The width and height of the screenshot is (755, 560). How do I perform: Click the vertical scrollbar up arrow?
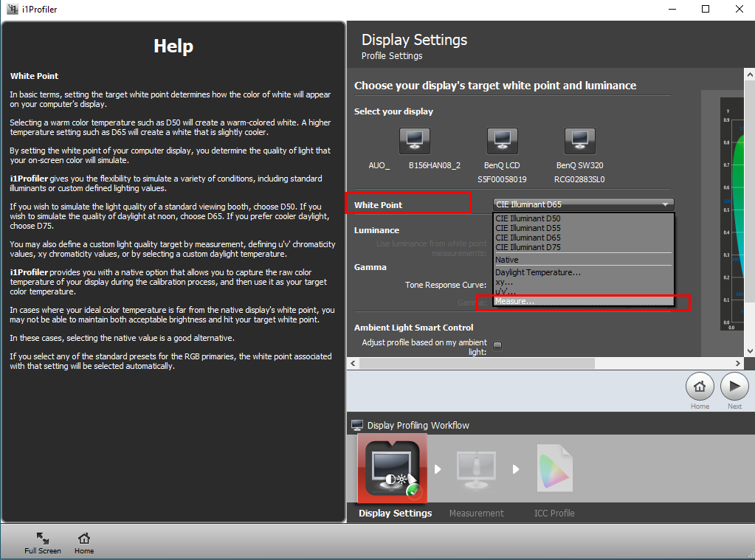(x=750, y=75)
